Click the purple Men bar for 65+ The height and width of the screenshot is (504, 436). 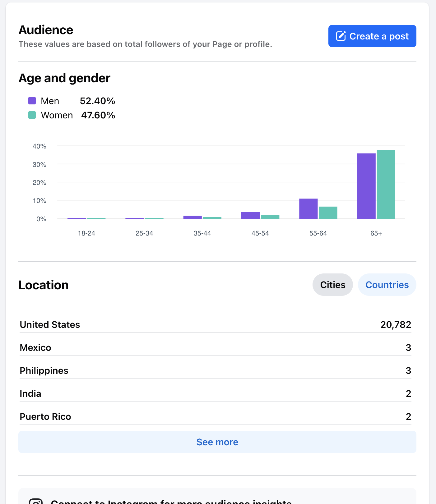coord(366,186)
